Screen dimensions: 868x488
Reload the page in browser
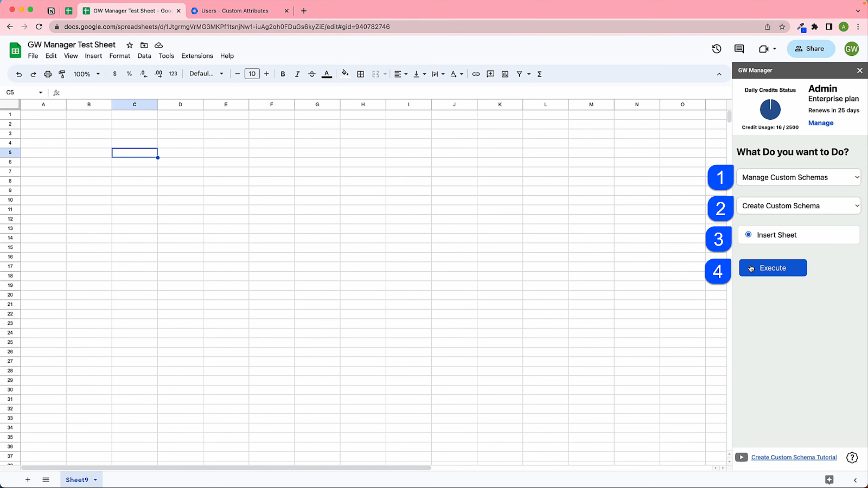(x=39, y=27)
